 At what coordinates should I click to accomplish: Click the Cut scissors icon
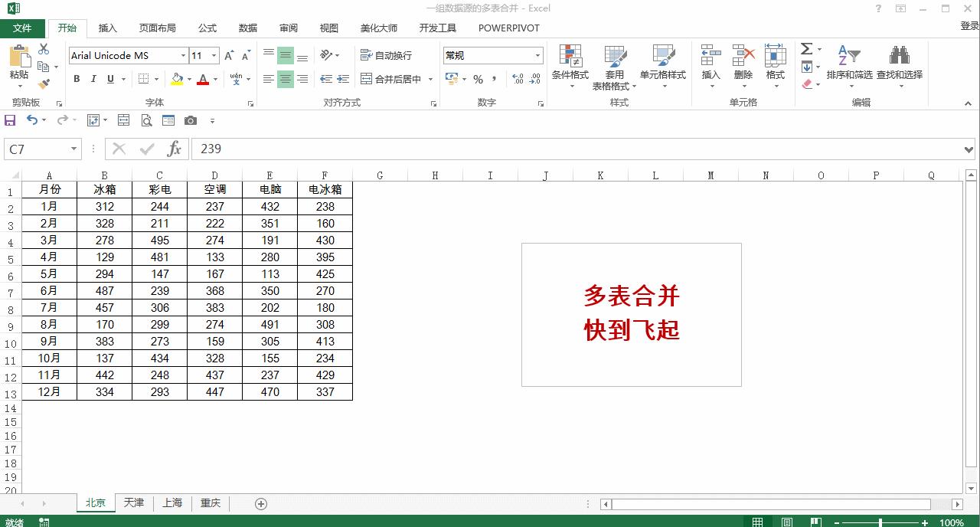coord(44,50)
